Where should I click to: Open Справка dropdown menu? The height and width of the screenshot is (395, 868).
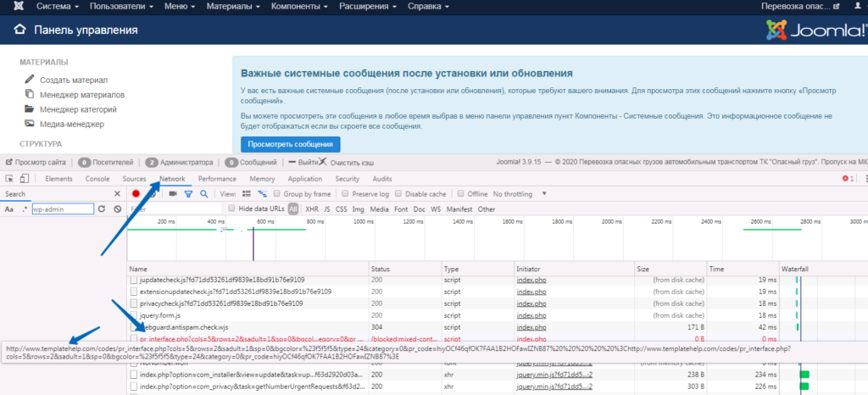tap(428, 7)
